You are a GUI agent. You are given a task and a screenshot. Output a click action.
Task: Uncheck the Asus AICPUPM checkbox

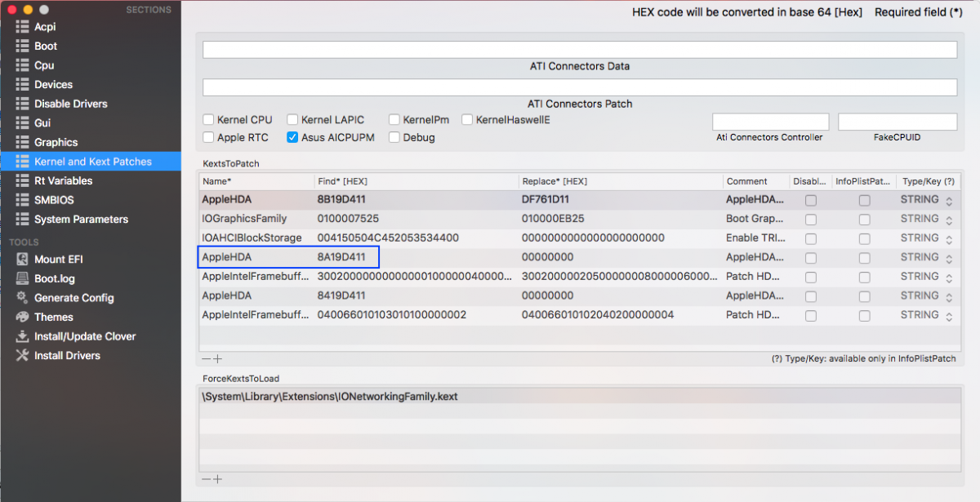pyautogui.click(x=292, y=138)
